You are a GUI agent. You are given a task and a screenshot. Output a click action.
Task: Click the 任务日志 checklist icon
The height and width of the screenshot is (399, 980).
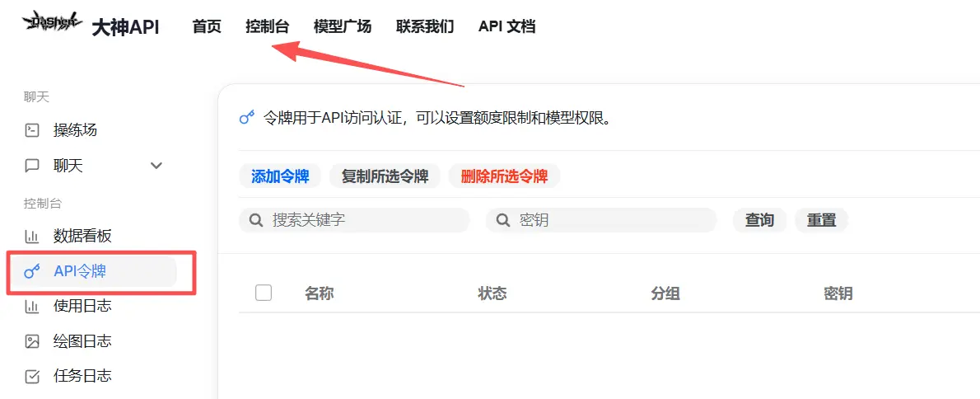[x=32, y=377]
